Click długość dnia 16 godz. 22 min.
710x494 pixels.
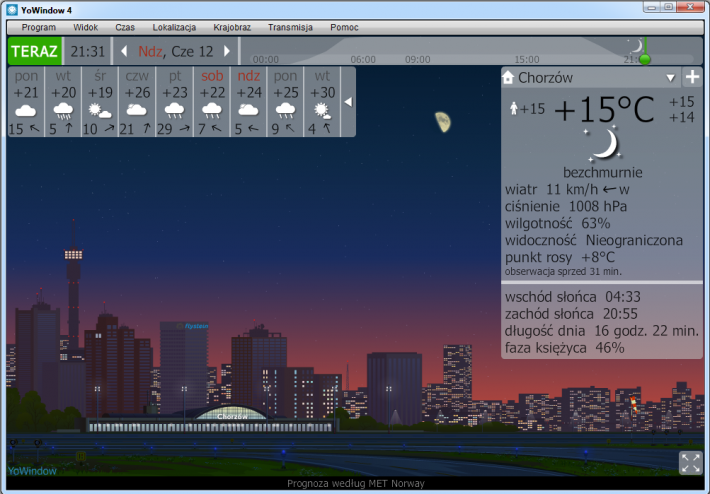pos(602,331)
